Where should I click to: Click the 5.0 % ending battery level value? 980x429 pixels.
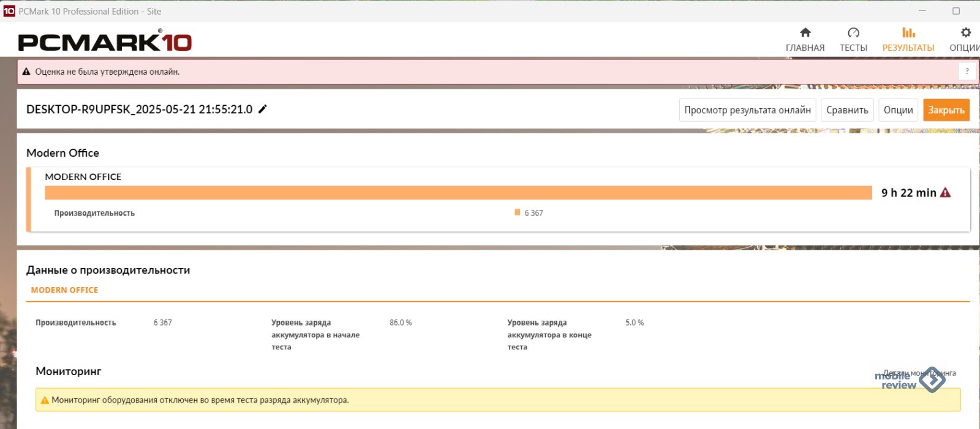click(x=635, y=323)
